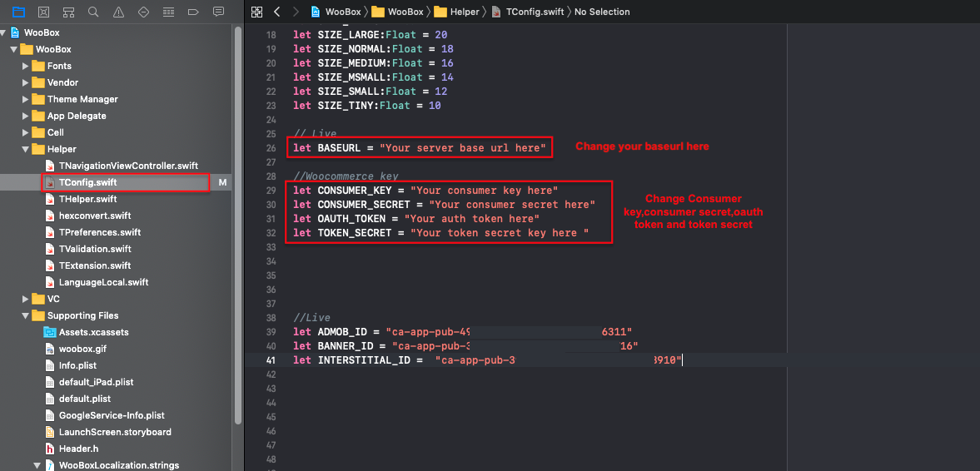Click the INTERSTITIAL_ID code line

point(487,360)
